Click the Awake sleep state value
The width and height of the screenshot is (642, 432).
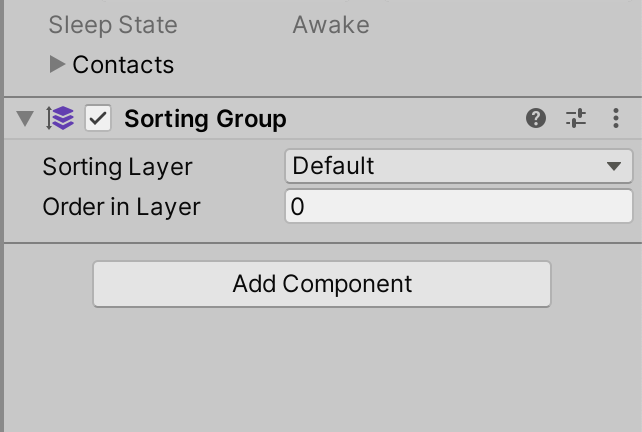[331, 25]
